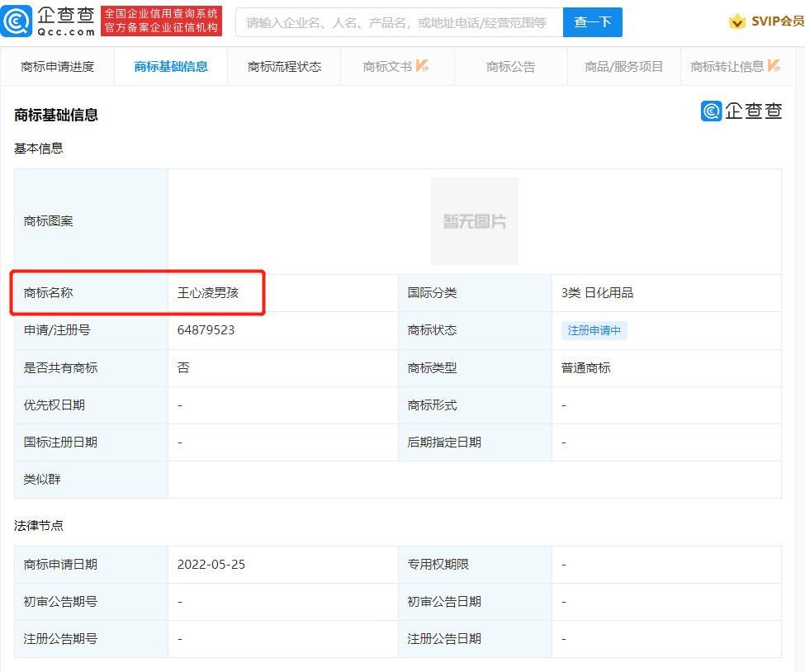Click the 商标图案 label cell
Image resolution: width=805 pixels, height=672 pixels.
[91, 221]
